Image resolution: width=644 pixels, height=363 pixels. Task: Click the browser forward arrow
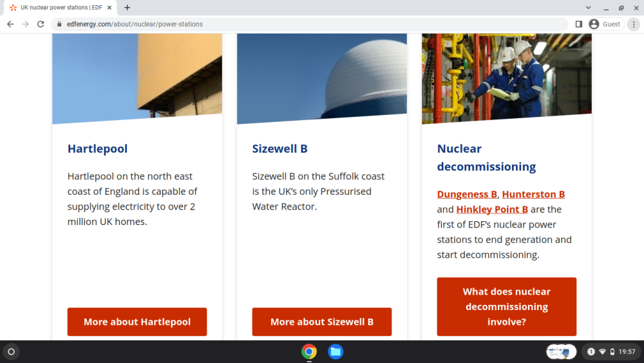coord(26,25)
